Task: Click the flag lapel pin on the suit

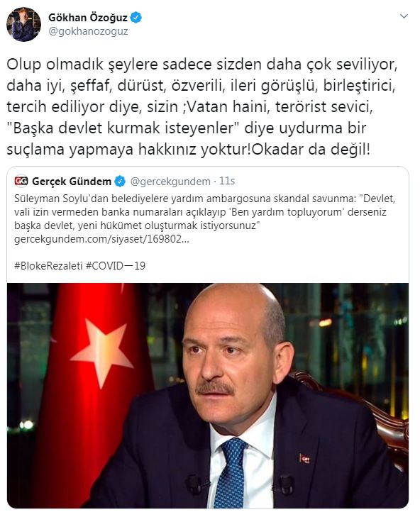Action: coord(304,459)
